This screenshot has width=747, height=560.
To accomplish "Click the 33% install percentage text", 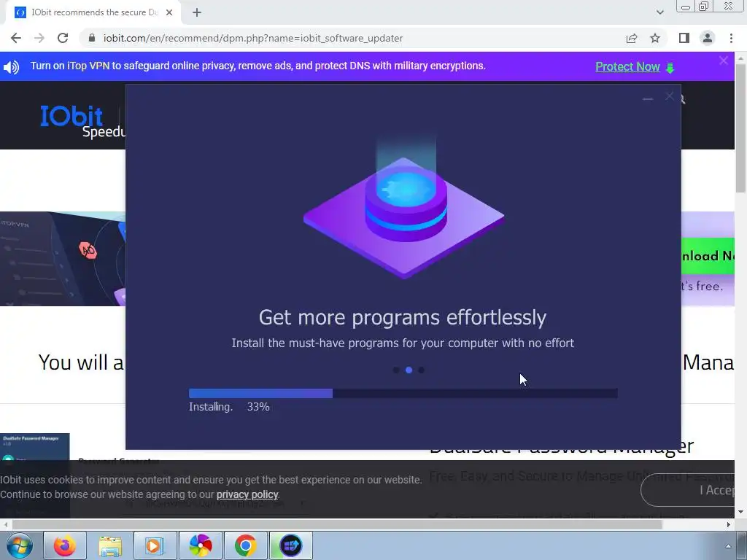I will (x=258, y=407).
